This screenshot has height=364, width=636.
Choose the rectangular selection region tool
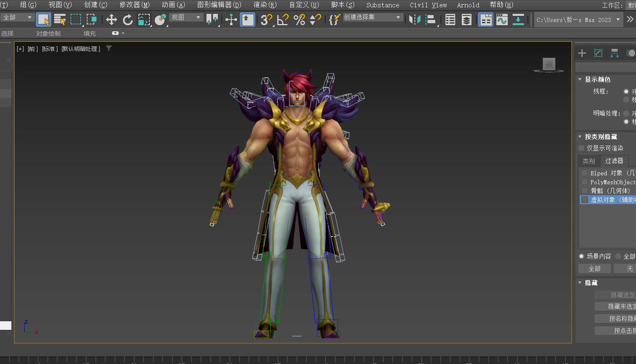click(x=76, y=20)
